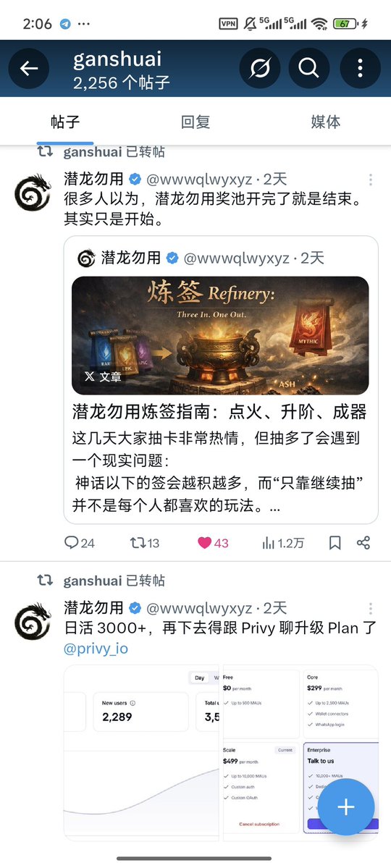The image size is (391, 868).
Task: Tap the back arrow button
Action: pyautogui.click(x=29, y=69)
